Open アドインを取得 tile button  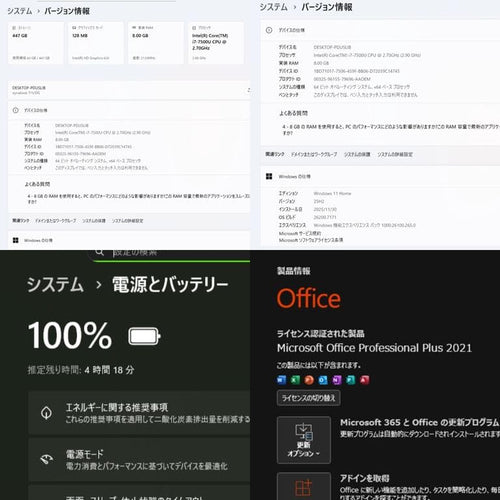[304, 486]
